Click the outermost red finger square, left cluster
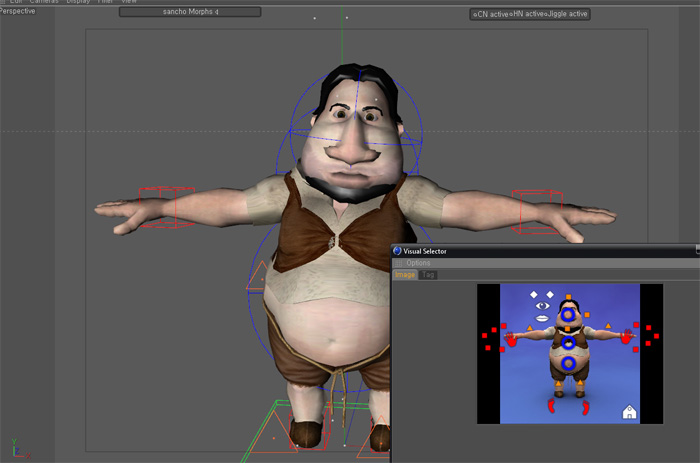700x463 pixels. [x=484, y=335]
